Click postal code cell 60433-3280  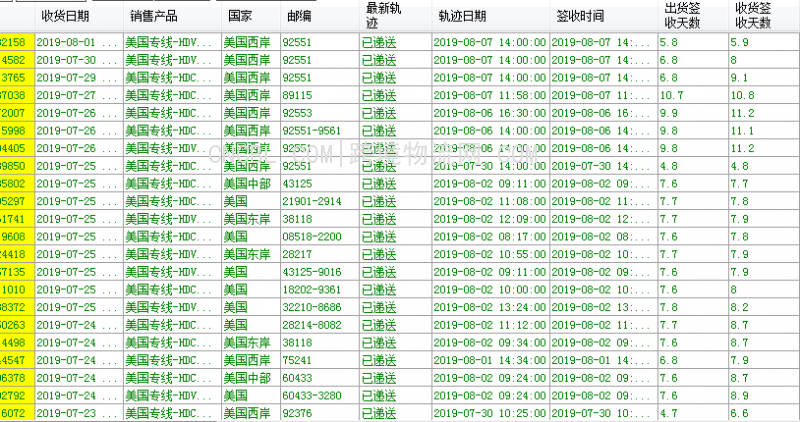[x=319, y=395]
